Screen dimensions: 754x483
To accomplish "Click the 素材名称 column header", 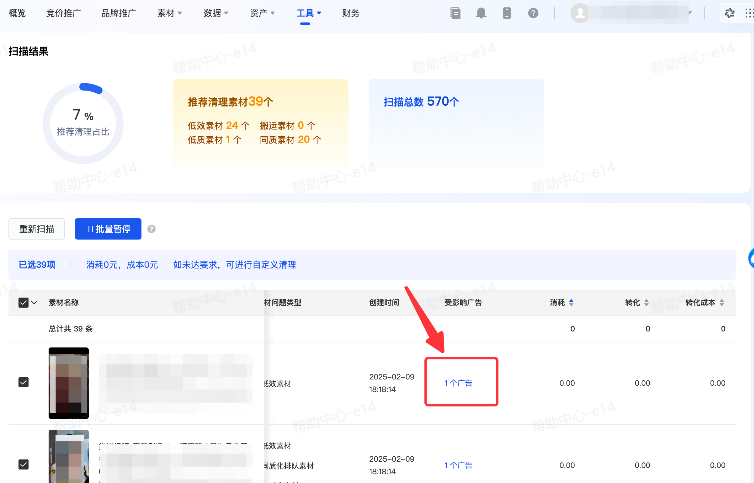I will tap(63, 303).
